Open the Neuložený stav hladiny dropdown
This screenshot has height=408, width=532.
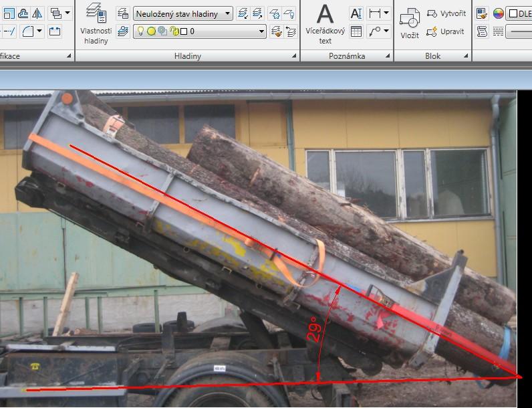coord(183,14)
